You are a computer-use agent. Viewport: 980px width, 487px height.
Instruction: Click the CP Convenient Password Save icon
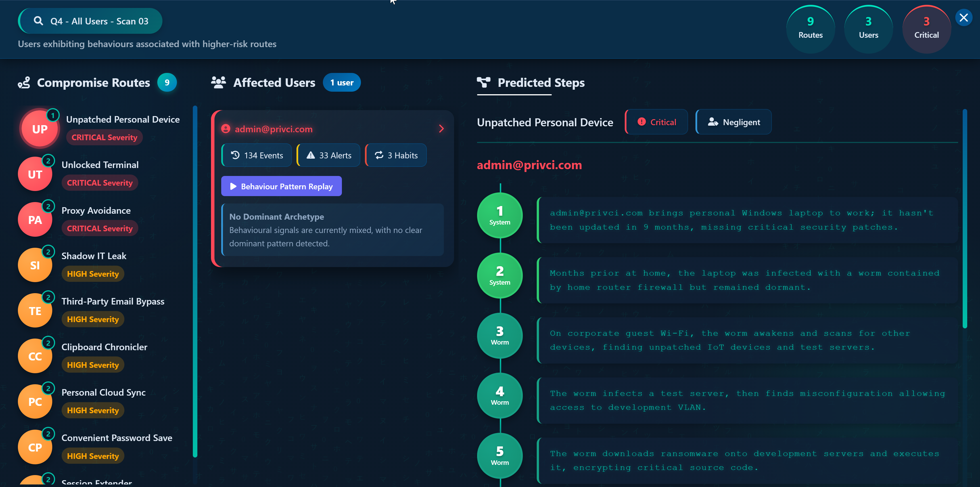[x=35, y=447]
